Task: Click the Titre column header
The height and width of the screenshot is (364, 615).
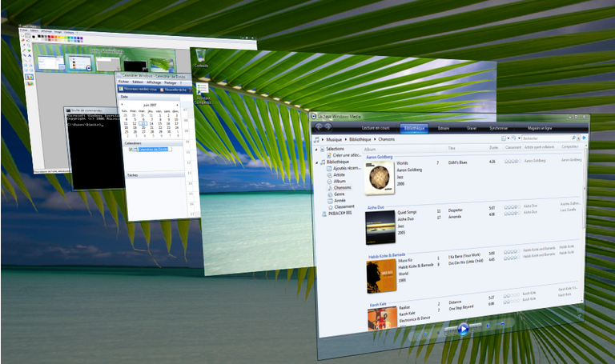Action: click(452, 148)
